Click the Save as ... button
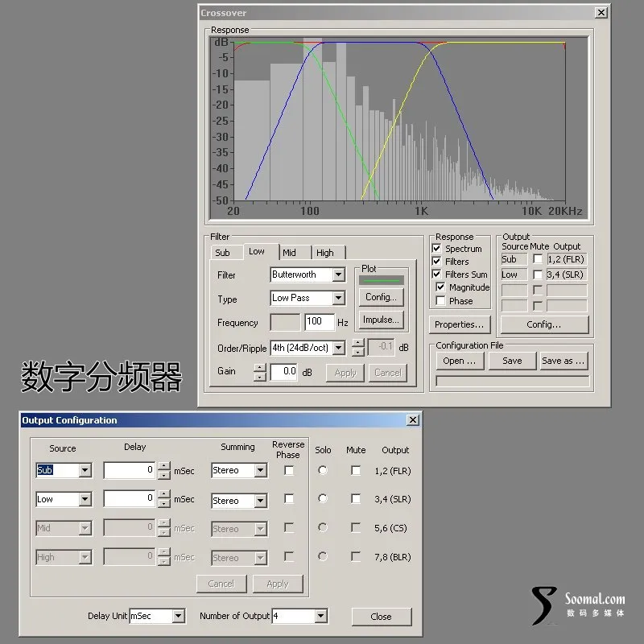Screen dimensions: 644x644 (x=563, y=361)
